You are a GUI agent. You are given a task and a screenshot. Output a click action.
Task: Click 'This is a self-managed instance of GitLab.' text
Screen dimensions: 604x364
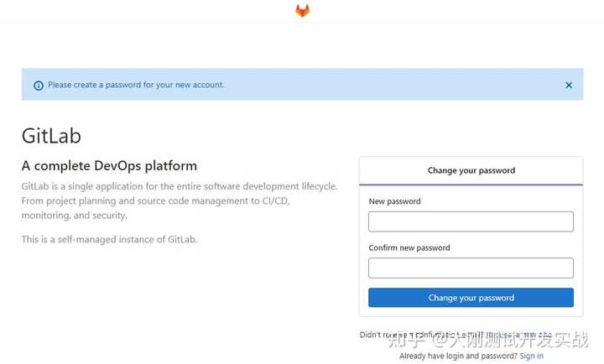point(109,239)
